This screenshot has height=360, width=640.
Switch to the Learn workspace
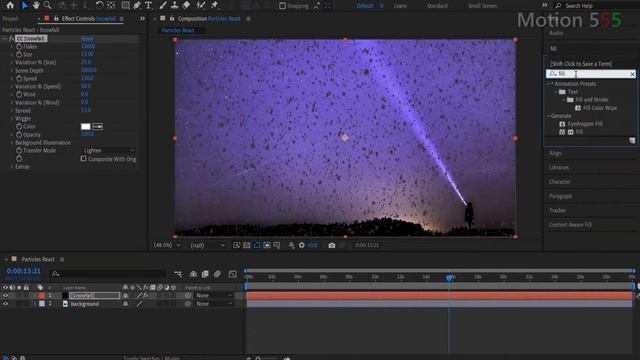pyautogui.click(x=400, y=6)
